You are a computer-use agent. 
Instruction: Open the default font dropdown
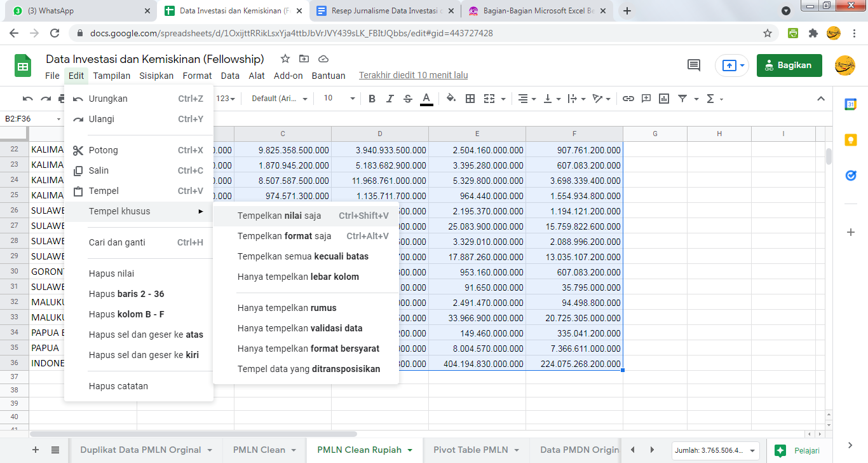(x=280, y=99)
